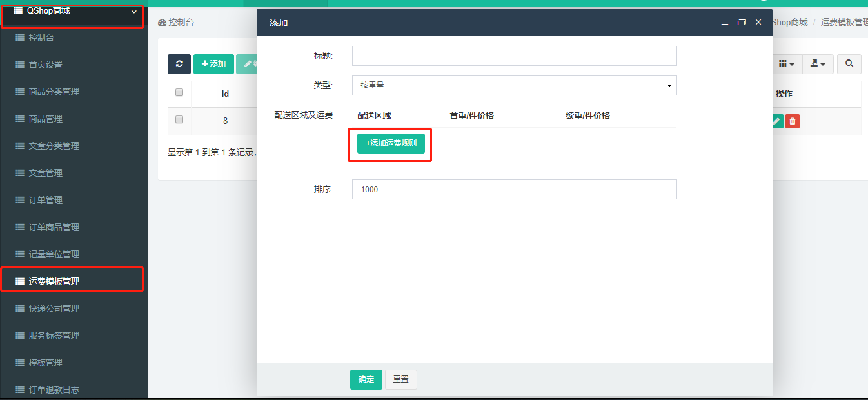
Task: Tick the select-all checkbox in table header
Action: (179, 93)
